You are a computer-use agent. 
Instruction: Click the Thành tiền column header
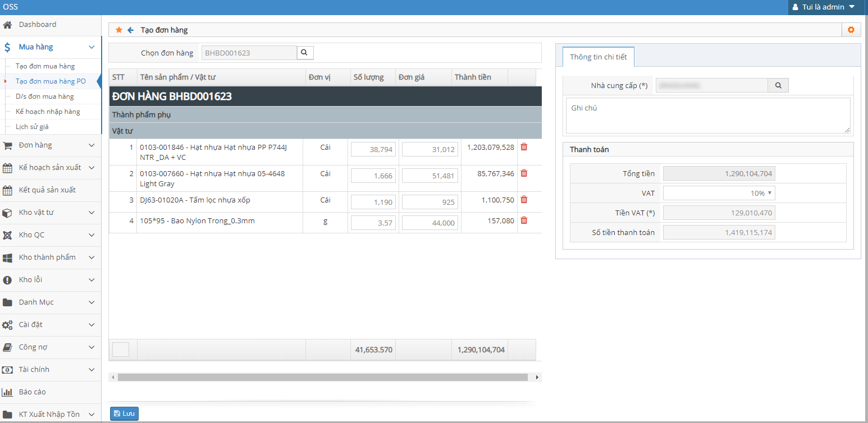tap(479, 77)
